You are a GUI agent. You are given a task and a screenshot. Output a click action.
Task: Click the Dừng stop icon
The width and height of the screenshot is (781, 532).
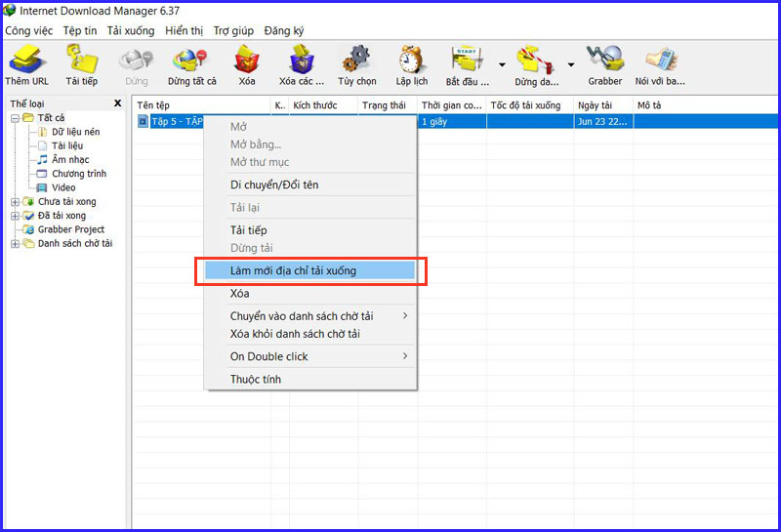tap(136, 60)
